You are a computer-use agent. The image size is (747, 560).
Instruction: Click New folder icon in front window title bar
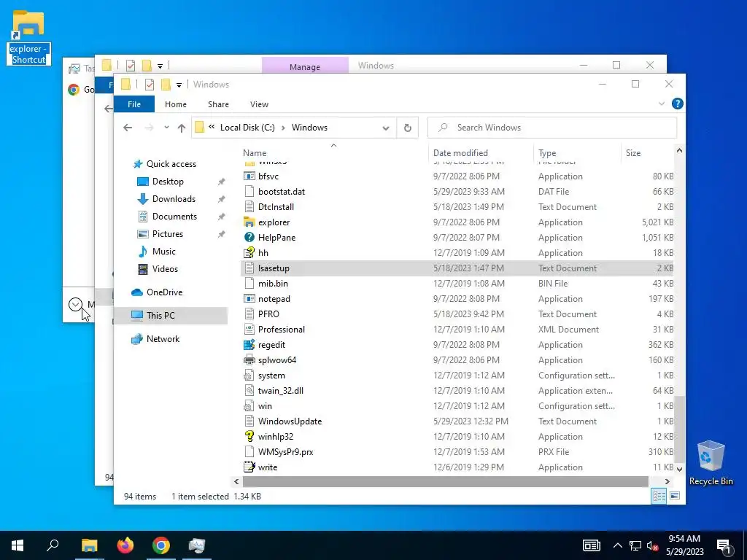click(x=166, y=85)
